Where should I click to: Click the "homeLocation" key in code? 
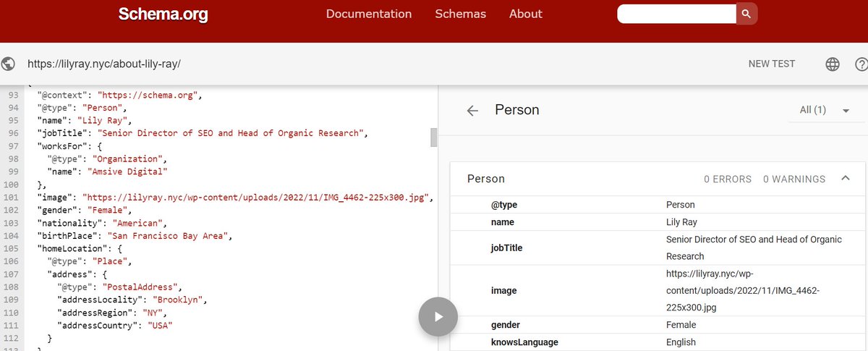tap(67, 248)
